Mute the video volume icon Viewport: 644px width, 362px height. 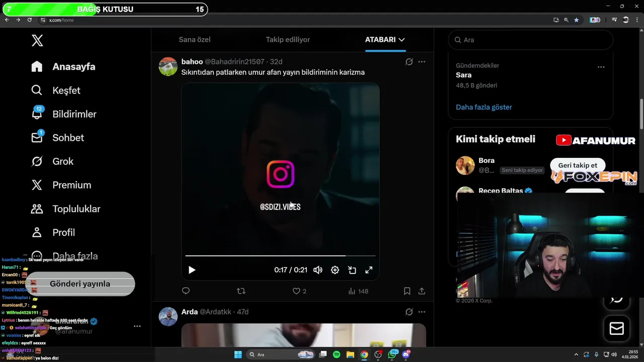[318, 270]
